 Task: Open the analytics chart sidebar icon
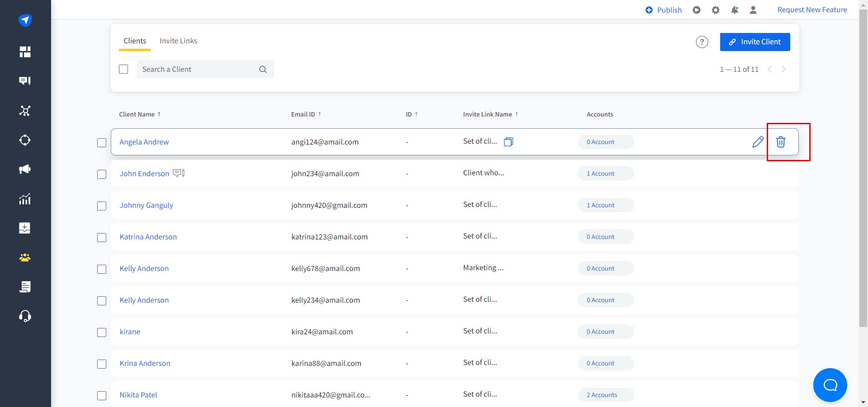pyautogui.click(x=25, y=199)
